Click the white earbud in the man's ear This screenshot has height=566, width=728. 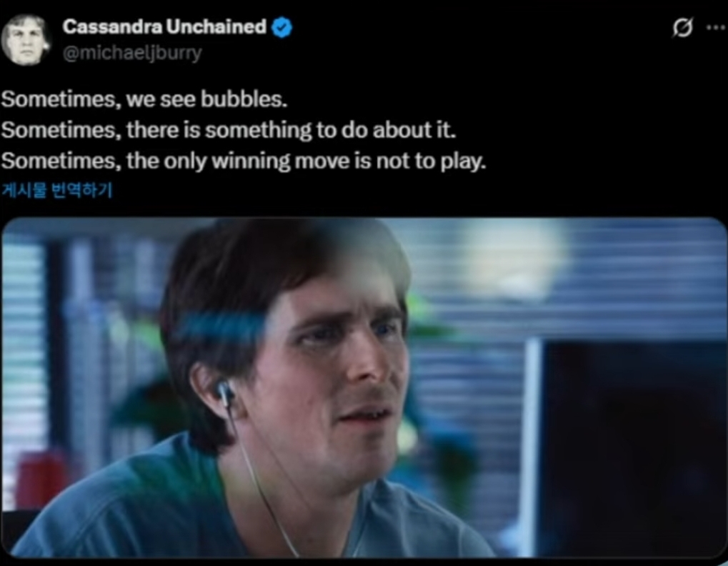pyautogui.click(x=225, y=394)
